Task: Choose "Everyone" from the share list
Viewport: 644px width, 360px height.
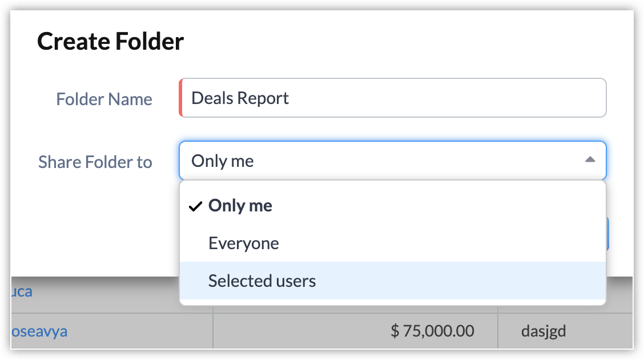Action: point(244,243)
